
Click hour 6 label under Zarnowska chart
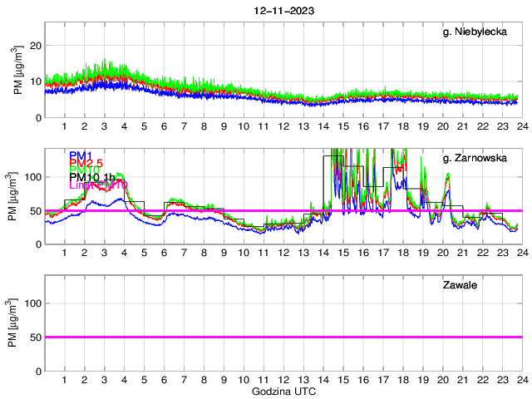tap(165, 253)
